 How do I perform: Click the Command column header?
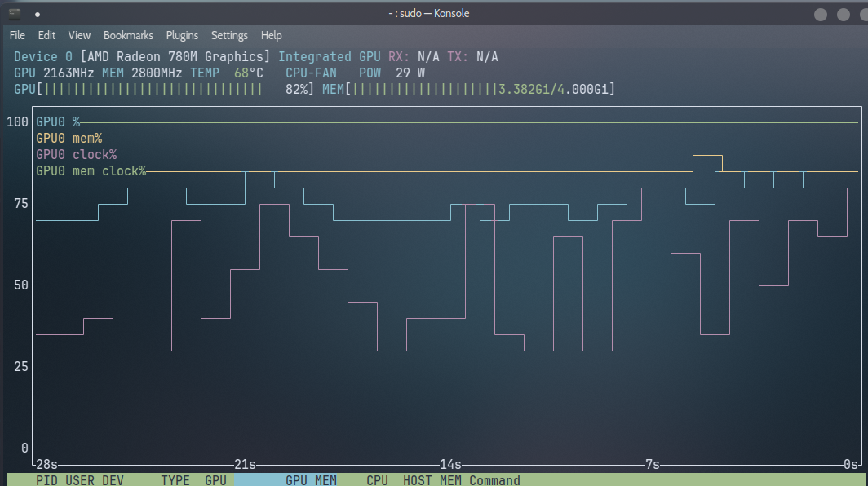point(494,480)
